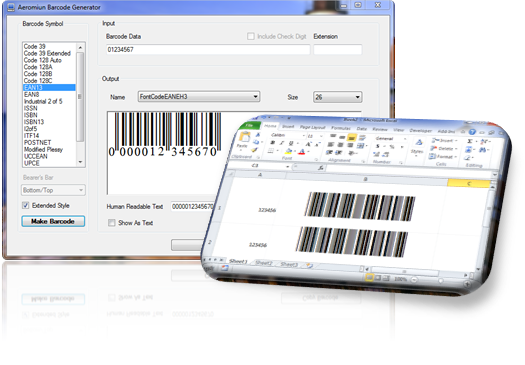The height and width of the screenshot is (365, 525).
Task: Select the Format Painter brush in Excel
Action: tap(254, 150)
